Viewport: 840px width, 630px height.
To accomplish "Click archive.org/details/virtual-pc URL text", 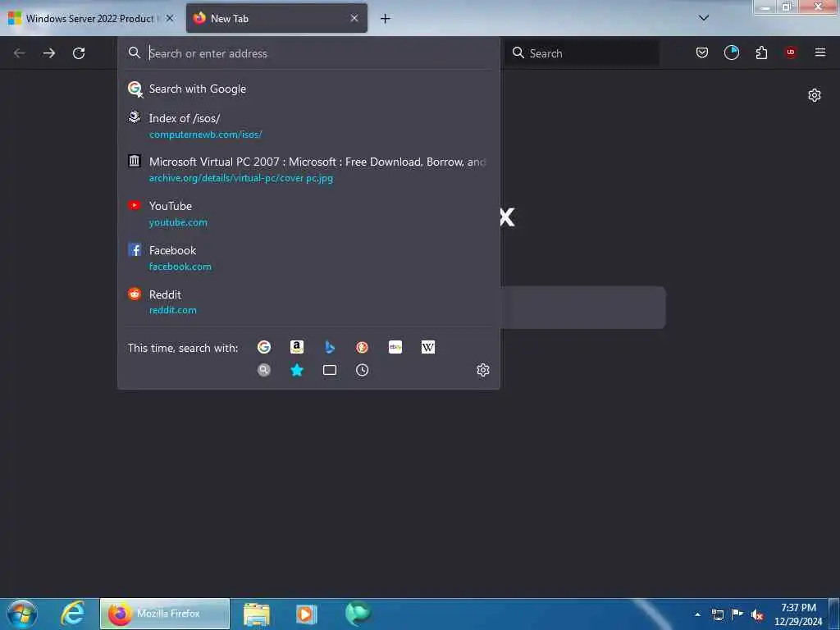I will coord(241,178).
